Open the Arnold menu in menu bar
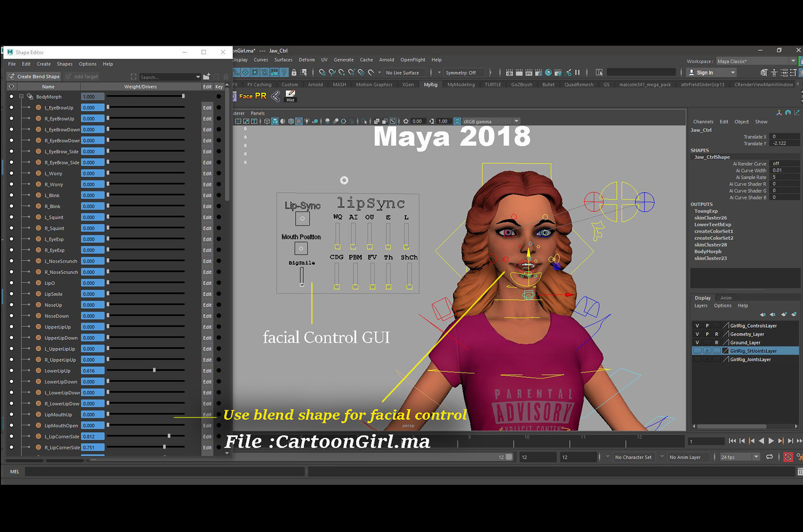Viewport: 803px width, 532px height. pyautogui.click(x=386, y=59)
